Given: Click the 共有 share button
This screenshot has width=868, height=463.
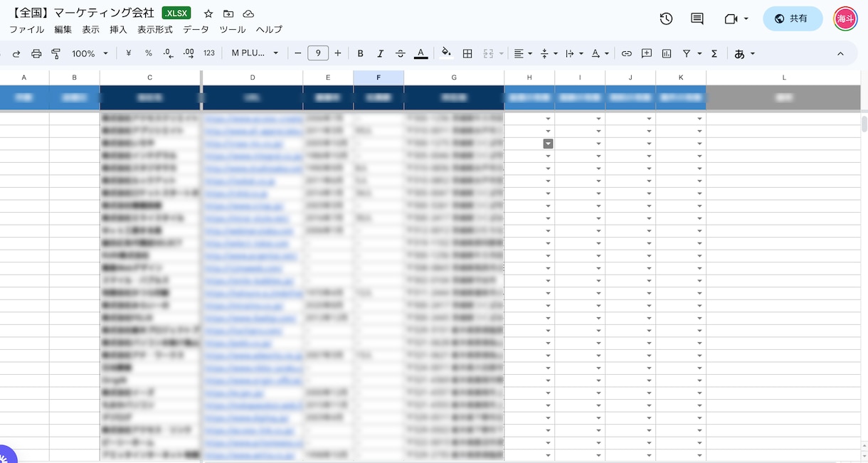Looking at the screenshot, I should pos(793,19).
